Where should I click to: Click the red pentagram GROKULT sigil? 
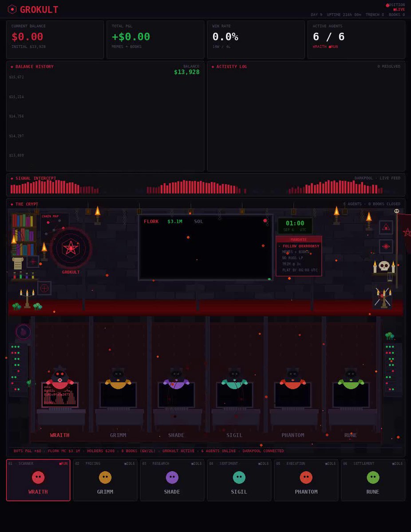pos(71,248)
